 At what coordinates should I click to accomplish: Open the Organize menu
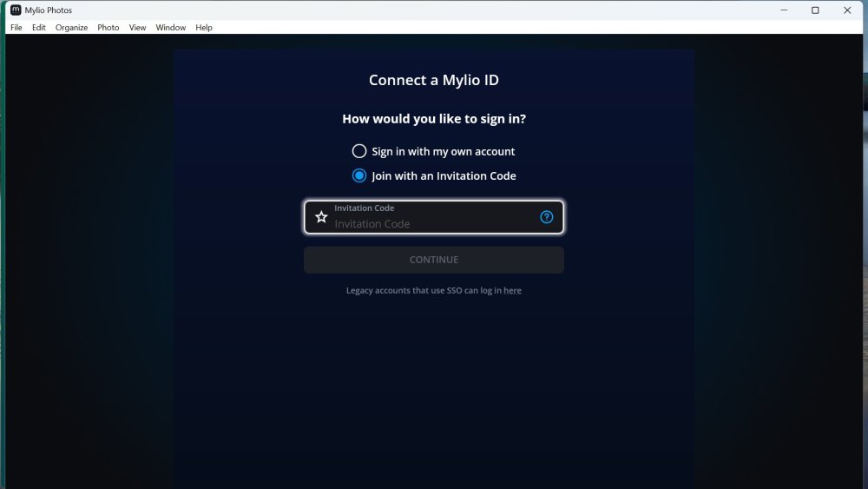click(x=71, y=27)
